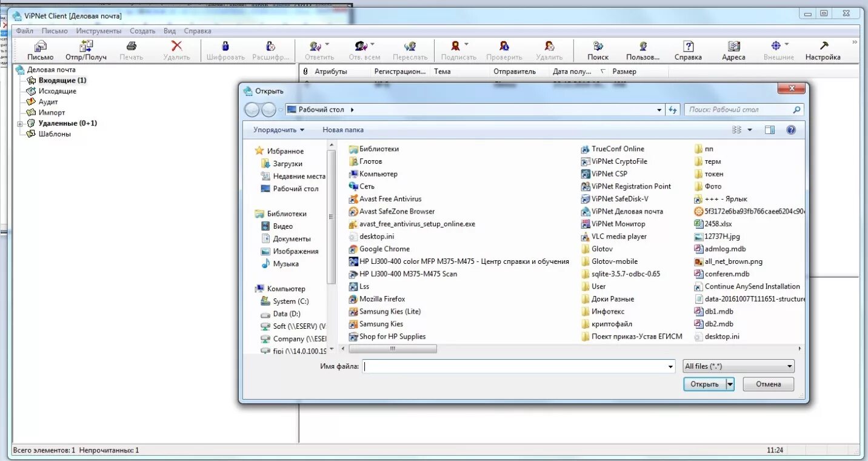The width and height of the screenshot is (868, 461).
Task: Expand the Удаленные (0+1) folder tree node
Action: point(20,124)
